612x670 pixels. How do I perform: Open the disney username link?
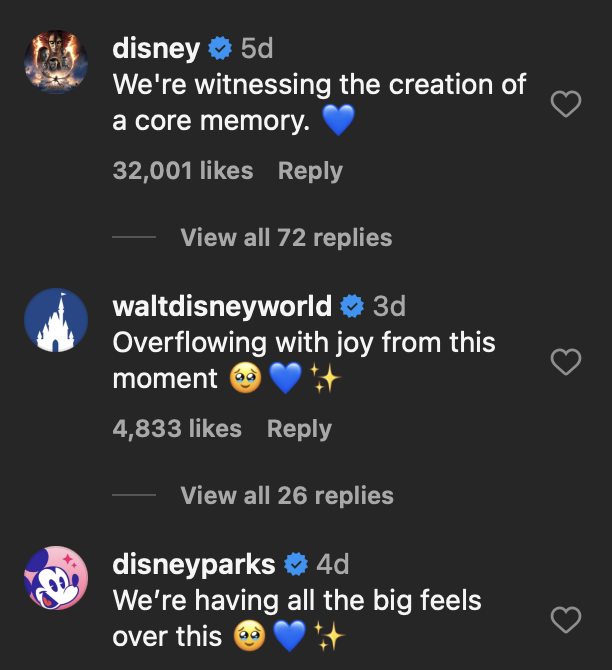(x=156, y=48)
